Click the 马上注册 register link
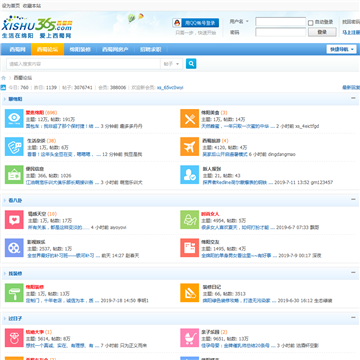The height and width of the screenshot is (360, 360). [351, 32]
